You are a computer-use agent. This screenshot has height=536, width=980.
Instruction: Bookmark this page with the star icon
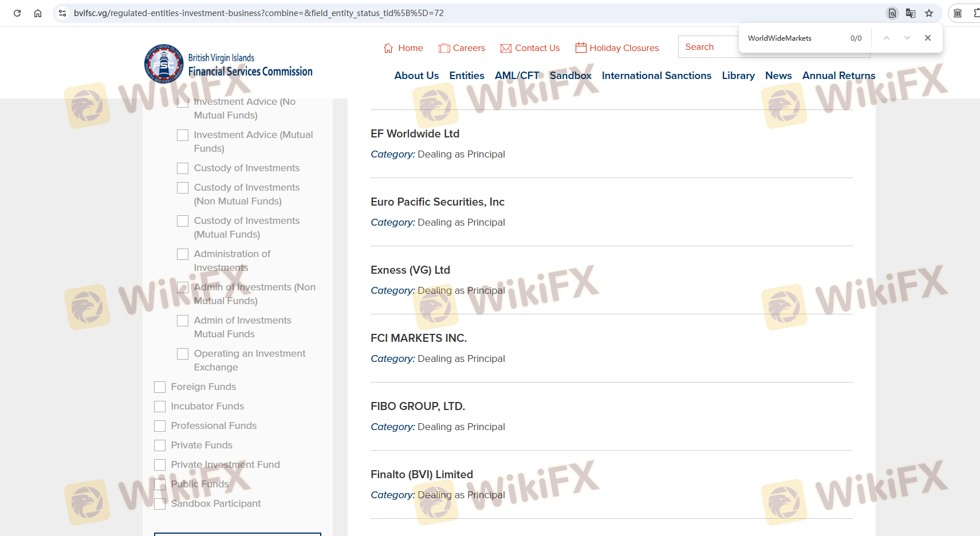929,13
